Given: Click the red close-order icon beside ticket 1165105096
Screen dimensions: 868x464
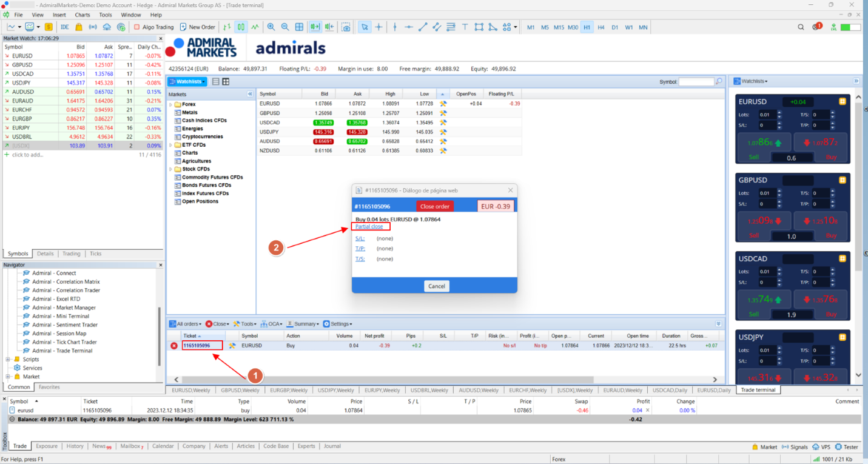Looking at the screenshot, I should pyautogui.click(x=174, y=346).
